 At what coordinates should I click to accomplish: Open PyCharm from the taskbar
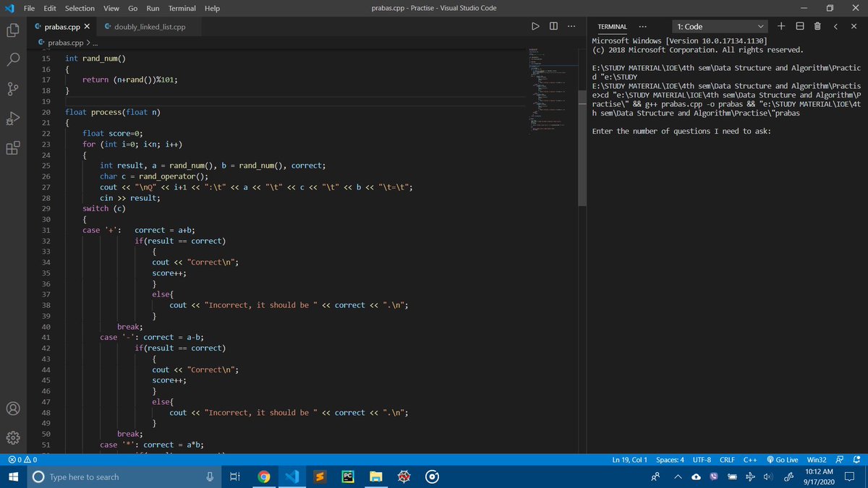(347, 477)
